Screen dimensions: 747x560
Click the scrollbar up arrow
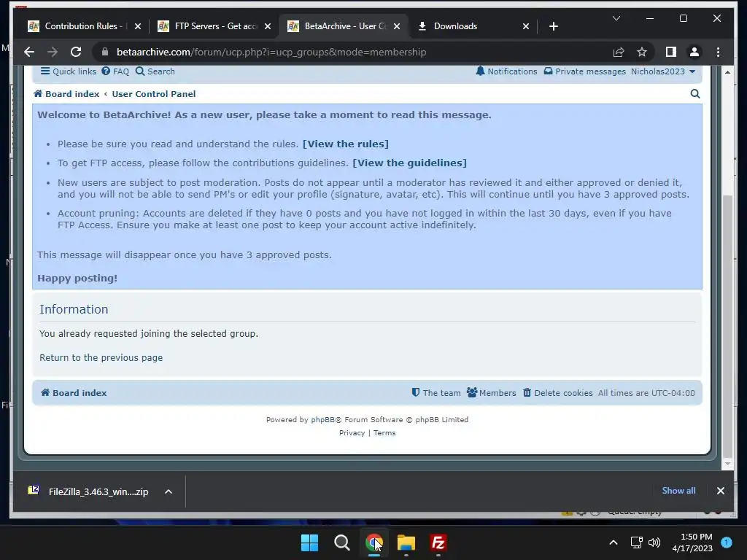pos(727,72)
